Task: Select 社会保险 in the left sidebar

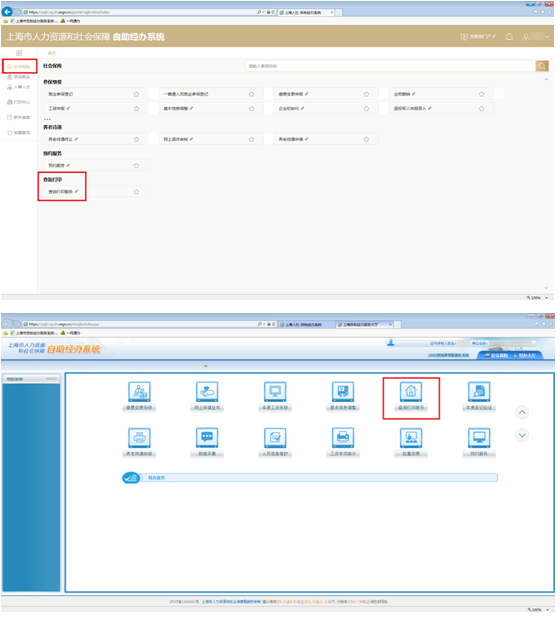Action: tap(19, 67)
